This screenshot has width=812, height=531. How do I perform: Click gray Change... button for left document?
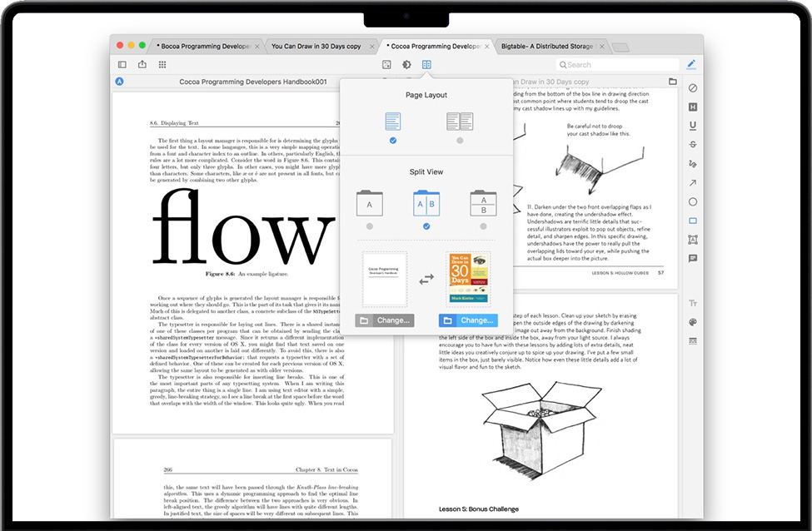[x=385, y=320]
